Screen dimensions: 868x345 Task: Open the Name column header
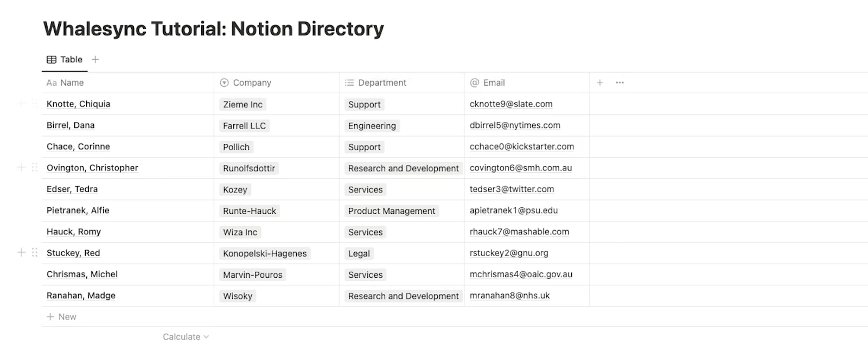pyautogui.click(x=127, y=82)
